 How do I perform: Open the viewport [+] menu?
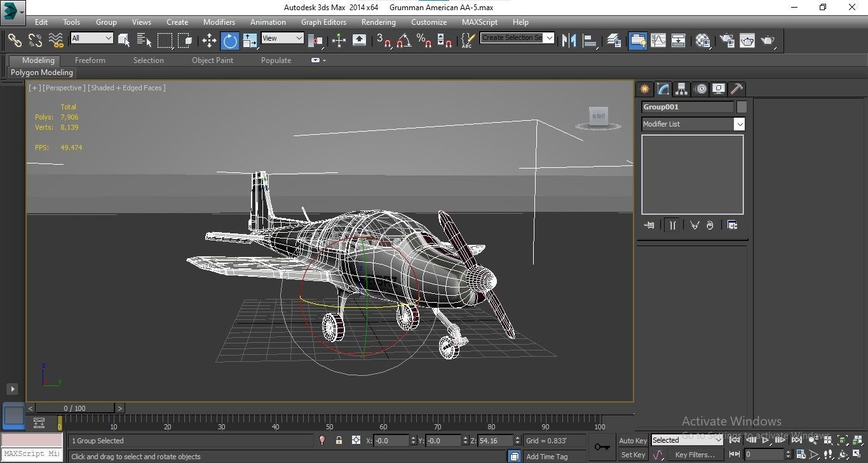[34, 88]
